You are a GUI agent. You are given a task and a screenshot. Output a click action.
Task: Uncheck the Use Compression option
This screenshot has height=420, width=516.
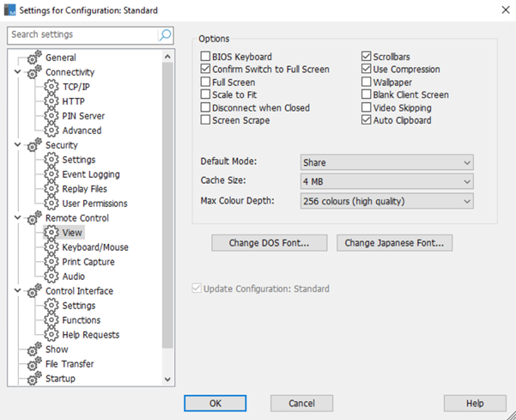coord(367,69)
